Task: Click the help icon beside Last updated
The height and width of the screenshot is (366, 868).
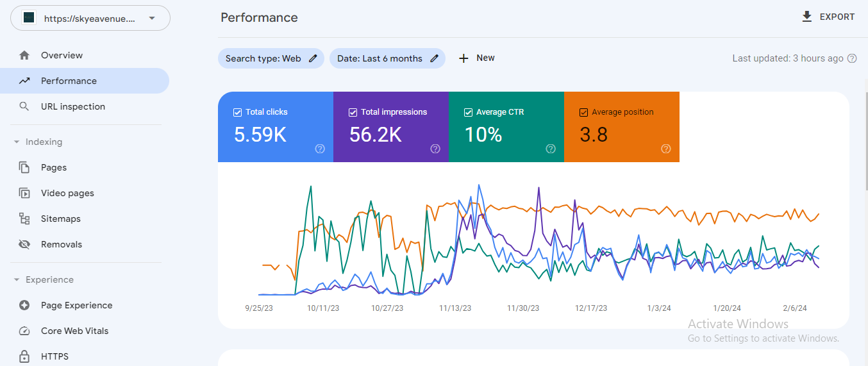Action: coord(852,58)
